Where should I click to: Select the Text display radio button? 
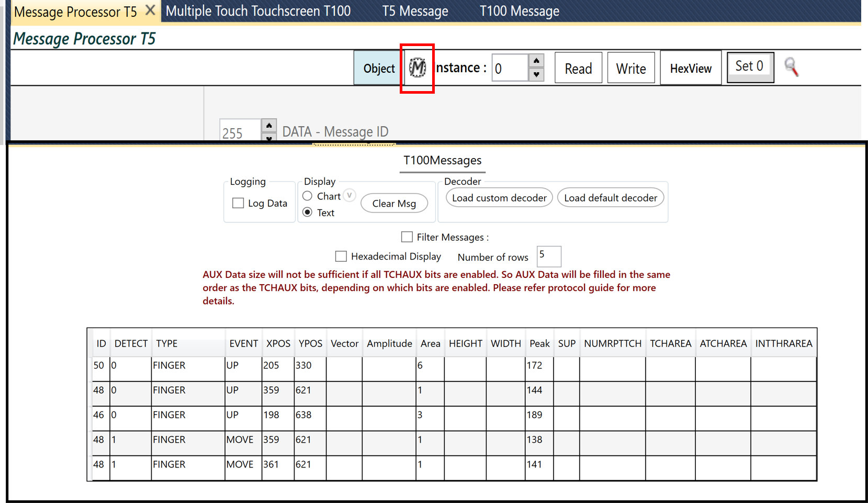[308, 212]
